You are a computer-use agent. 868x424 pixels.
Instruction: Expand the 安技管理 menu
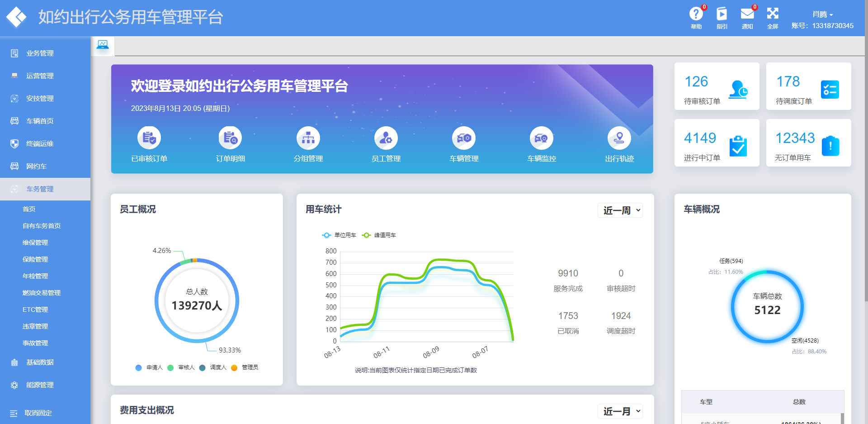coord(45,98)
